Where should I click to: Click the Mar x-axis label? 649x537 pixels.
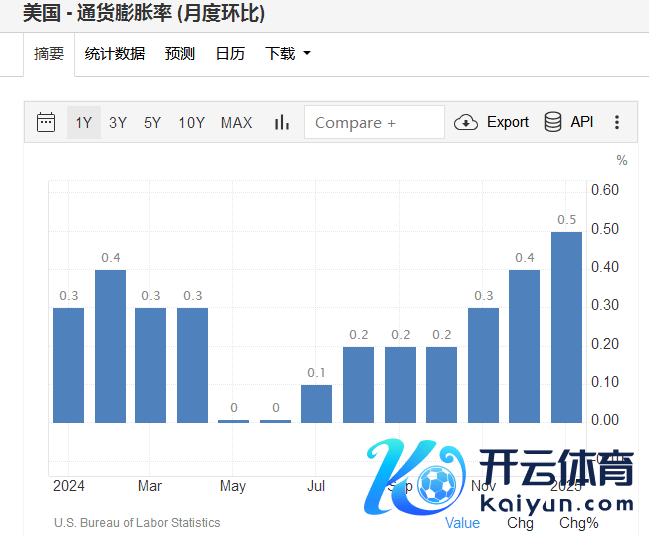pyautogui.click(x=149, y=486)
